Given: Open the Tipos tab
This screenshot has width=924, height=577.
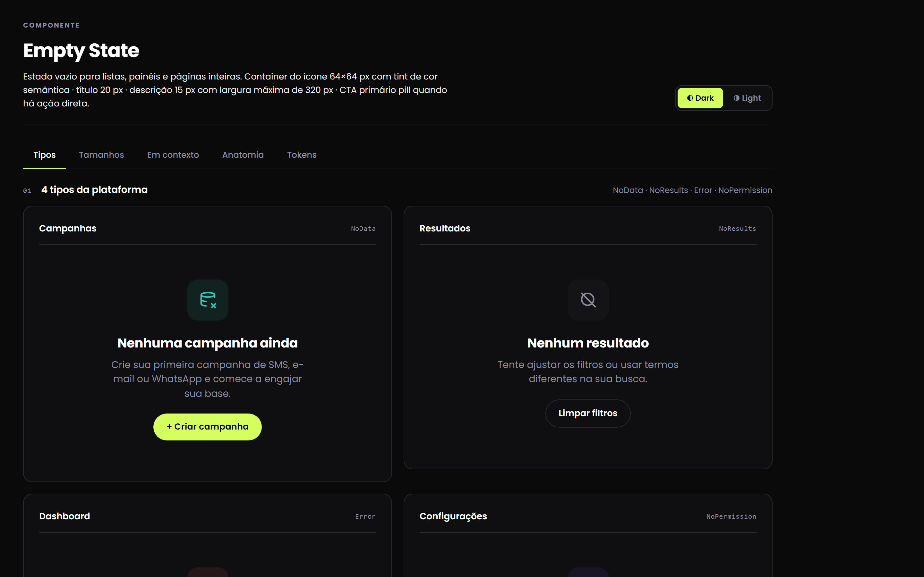Looking at the screenshot, I should pos(44,155).
